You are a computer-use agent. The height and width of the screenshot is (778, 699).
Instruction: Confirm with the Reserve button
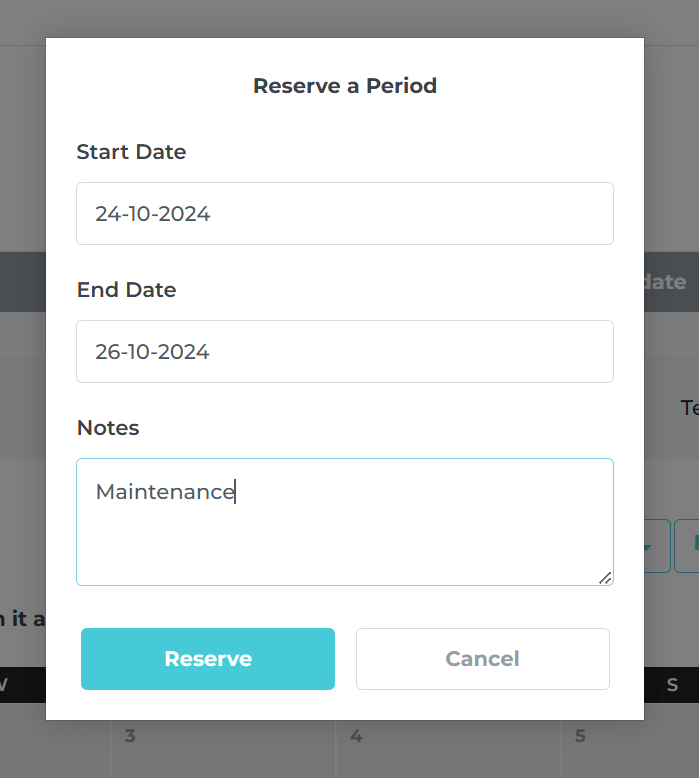[208, 659]
